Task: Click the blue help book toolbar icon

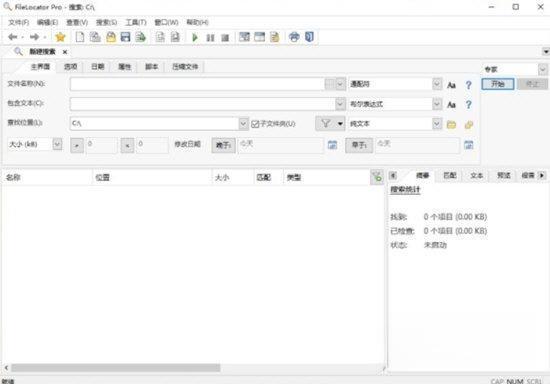Action: tap(309, 37)
